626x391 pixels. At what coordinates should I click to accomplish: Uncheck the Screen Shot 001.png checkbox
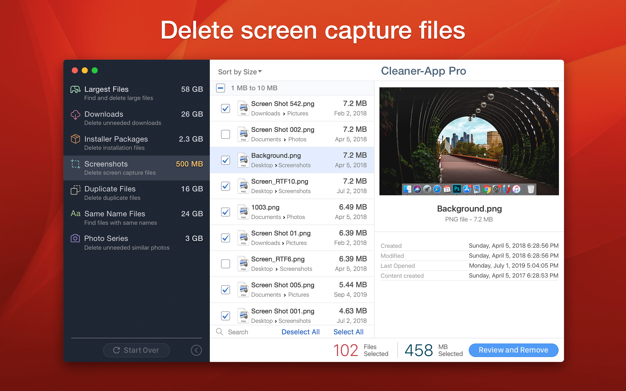point(226,316)
